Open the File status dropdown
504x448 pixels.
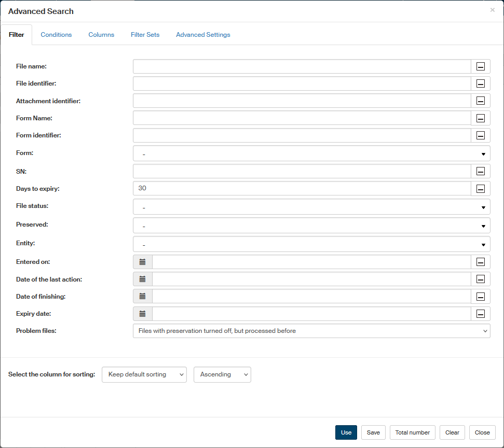click(311, 207)
